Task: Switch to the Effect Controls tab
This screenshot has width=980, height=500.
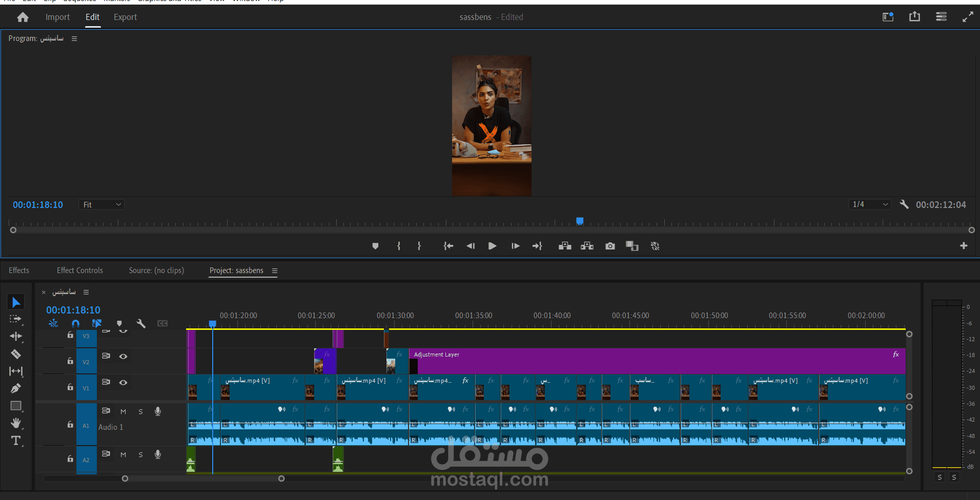Action: [x=79, y=270]
